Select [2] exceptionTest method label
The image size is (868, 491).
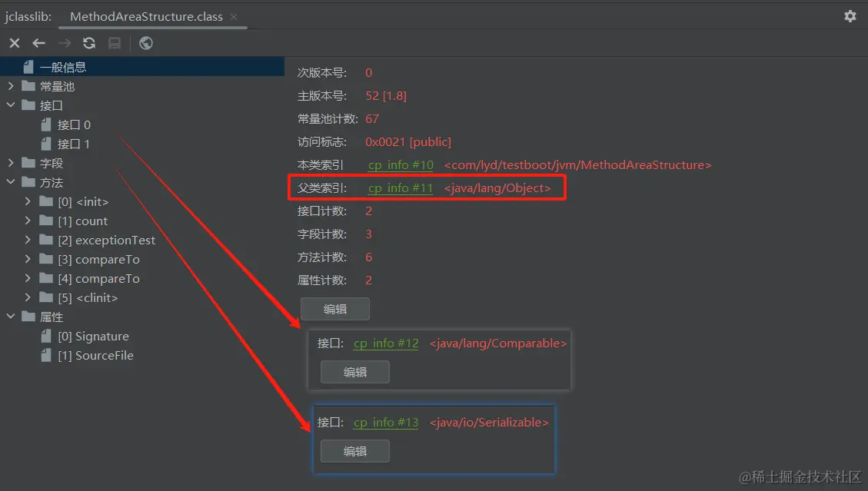106,241
